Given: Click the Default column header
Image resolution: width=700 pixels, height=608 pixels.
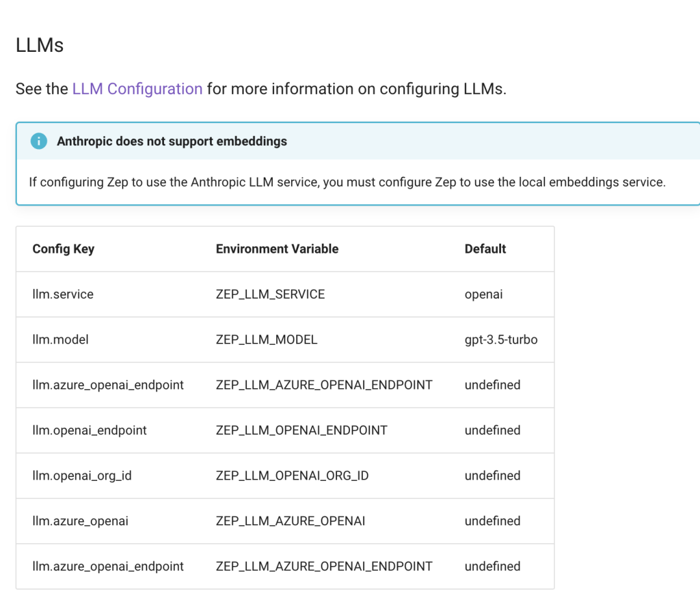Looking at the screenshot, I should point(485,249).
